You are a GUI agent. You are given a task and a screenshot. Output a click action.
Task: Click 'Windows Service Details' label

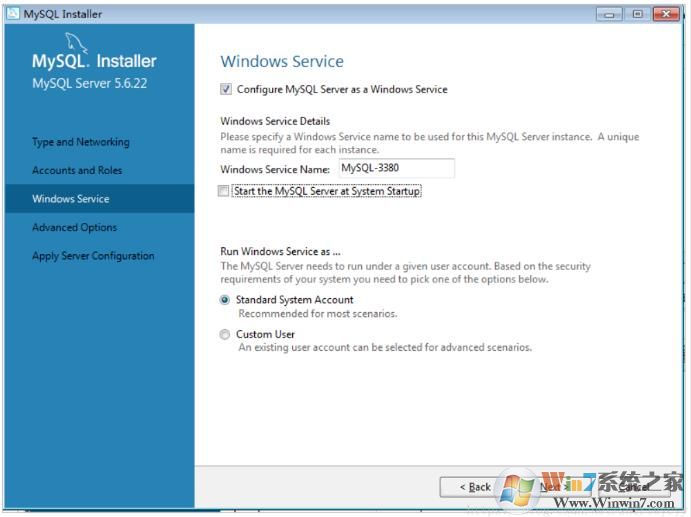275,121
